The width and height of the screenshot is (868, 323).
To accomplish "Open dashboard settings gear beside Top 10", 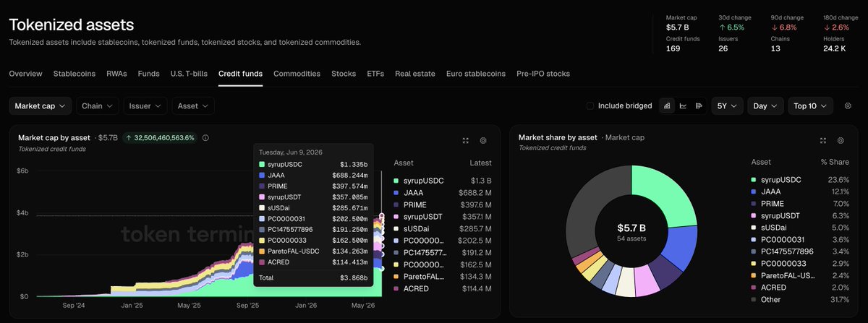I will coord(848,105).
